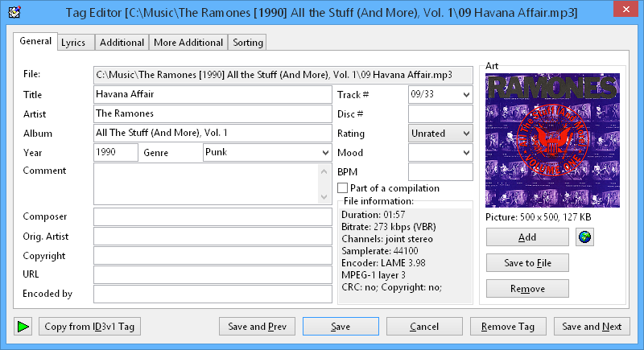Click the Copyright input field

point(213,256)
